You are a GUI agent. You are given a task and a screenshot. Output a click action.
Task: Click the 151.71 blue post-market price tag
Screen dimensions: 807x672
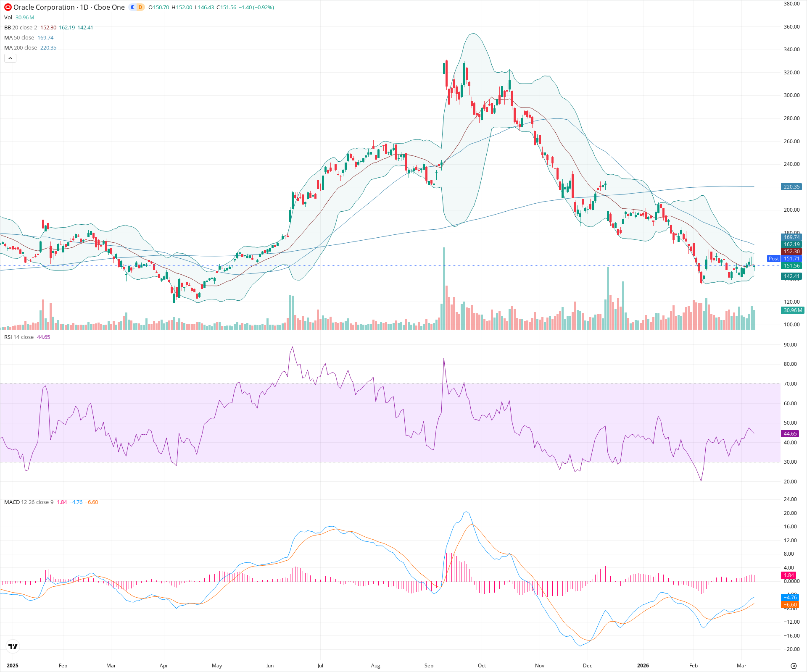791,259
